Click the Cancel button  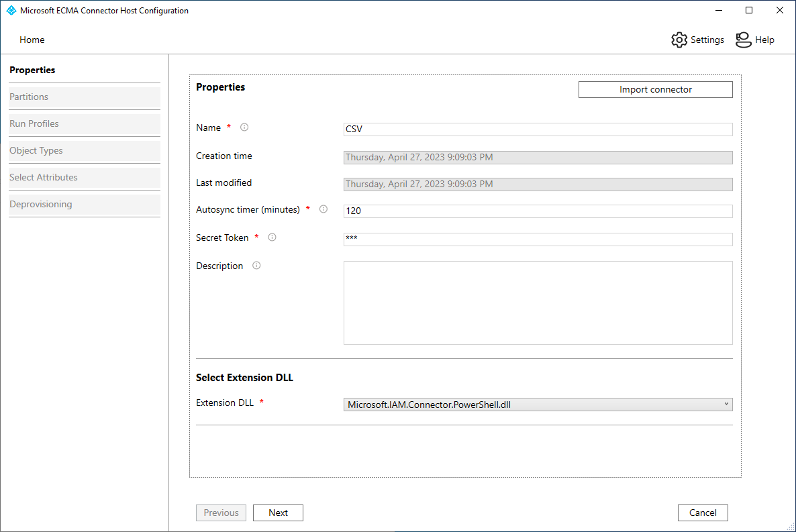tap(703, 513)
